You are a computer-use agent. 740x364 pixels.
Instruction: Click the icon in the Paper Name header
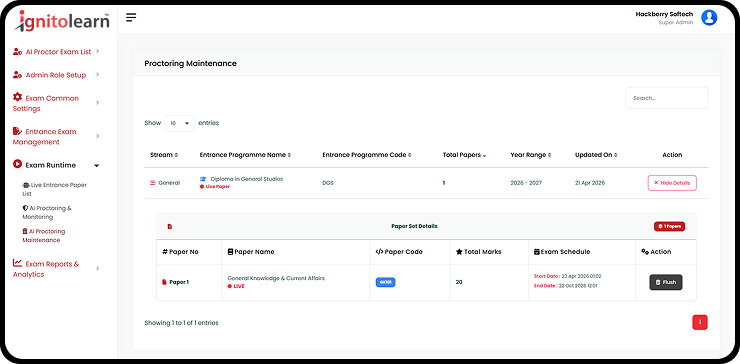(230, 252)
